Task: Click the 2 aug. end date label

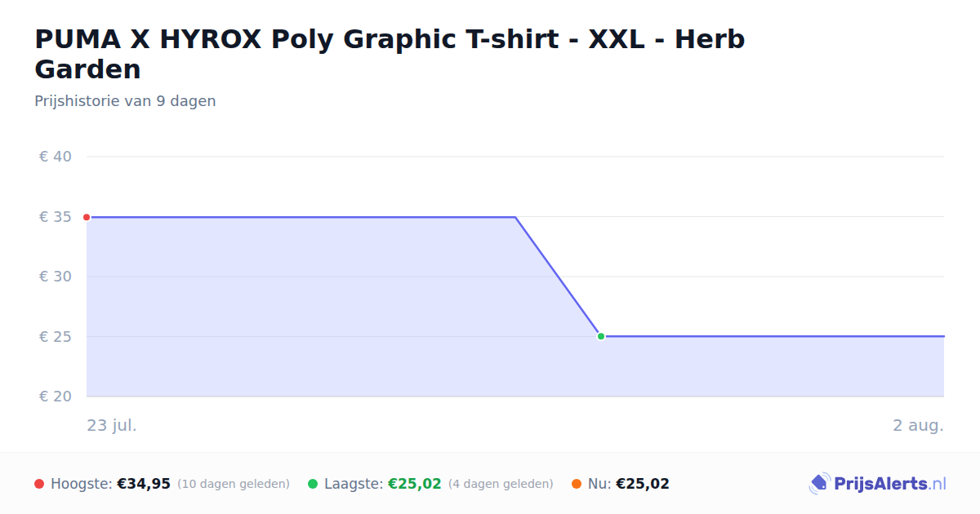Action: (918, 426)
